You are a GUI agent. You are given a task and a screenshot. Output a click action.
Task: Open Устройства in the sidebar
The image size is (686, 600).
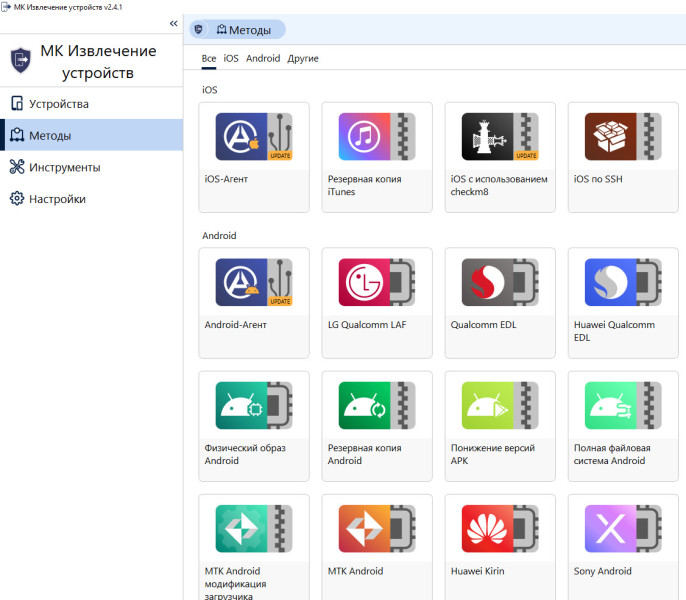coord(91,104)
